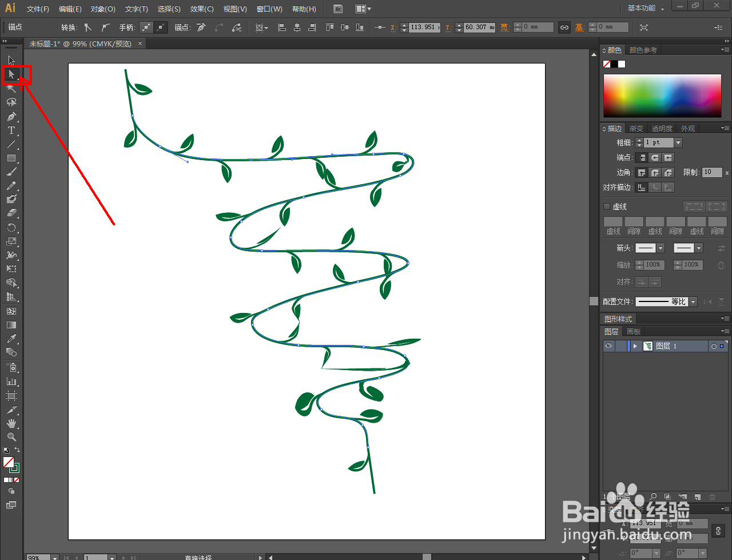
Task: Open the 颜色 panel options menu
Action: click(x=725, y=50)
